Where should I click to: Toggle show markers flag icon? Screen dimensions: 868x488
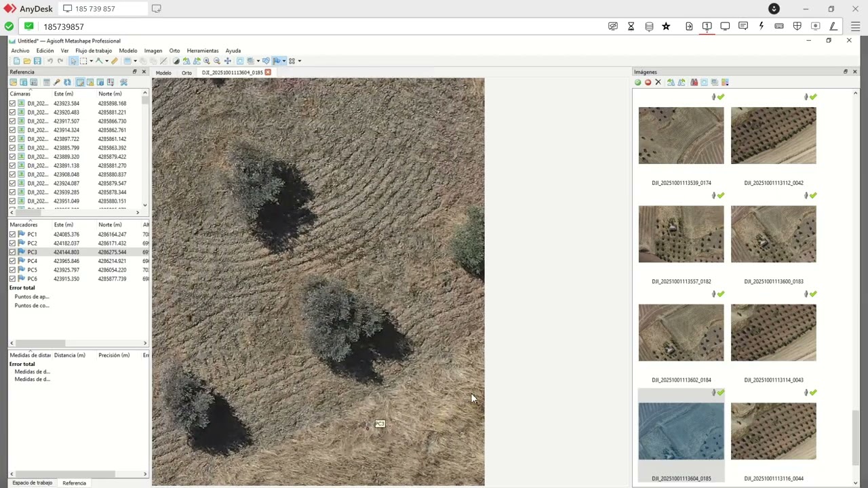coord(277,61)
